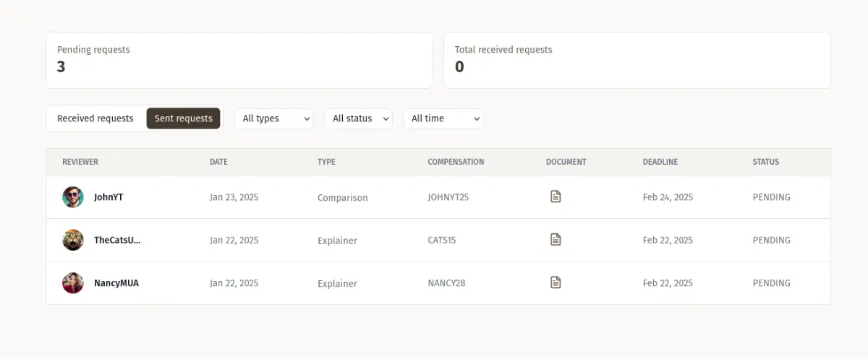Image resolution: width=868 pixels, height=359 pixels.
Task: Click the Status column header
Action: [x=765, y=162]
